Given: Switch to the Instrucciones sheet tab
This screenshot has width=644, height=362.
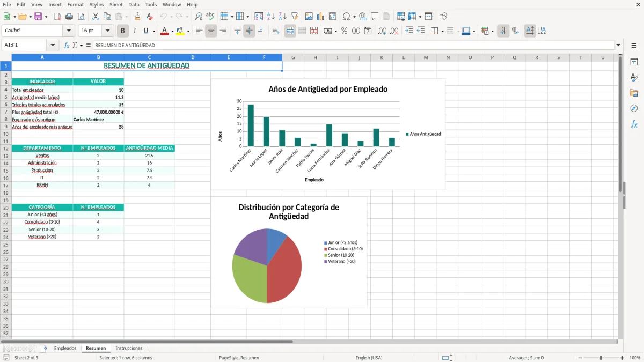Looking at the screenshot, I should [129, 348].
